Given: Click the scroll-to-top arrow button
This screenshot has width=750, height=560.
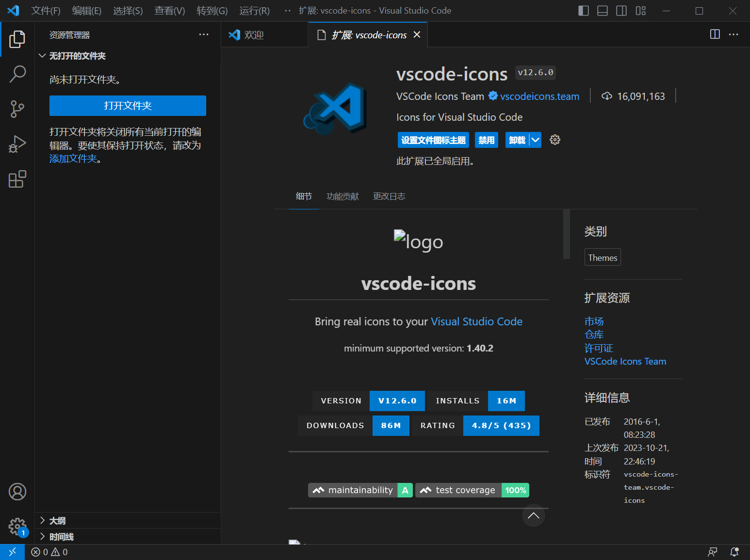Looking at the screenshot, I should (x=533, y=515).
